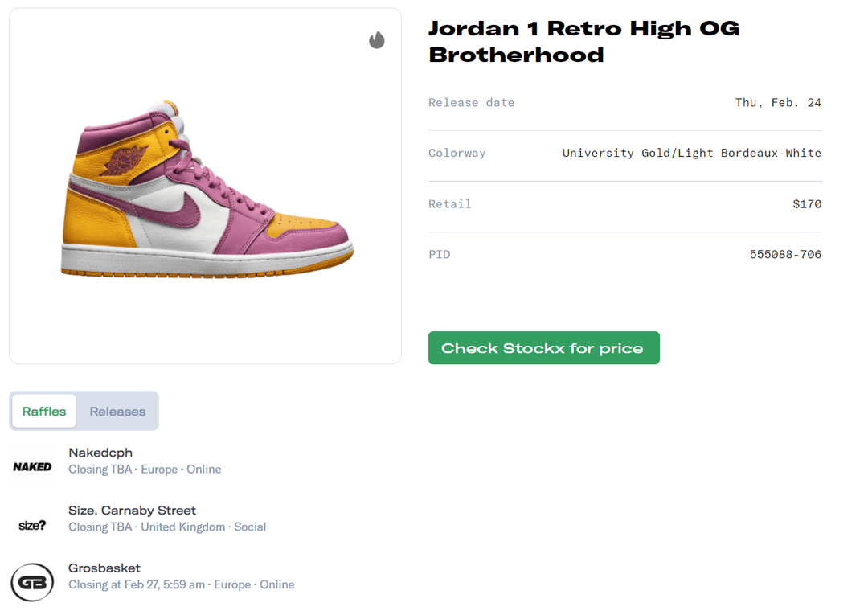
Task: Click the flame hot-release icon
Action: pos(377,40)
